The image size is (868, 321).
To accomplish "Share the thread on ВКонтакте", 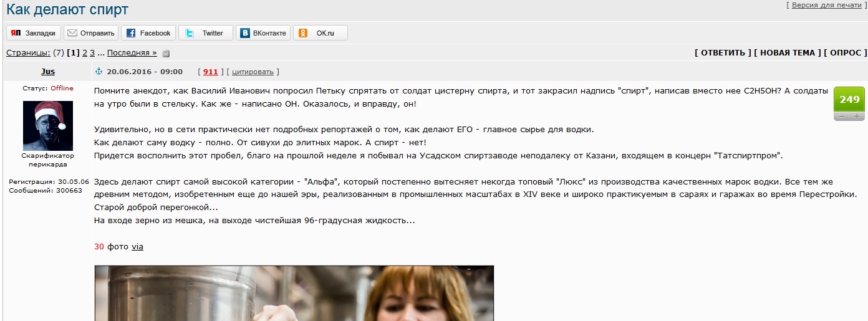I will click(x=263, y=33).
